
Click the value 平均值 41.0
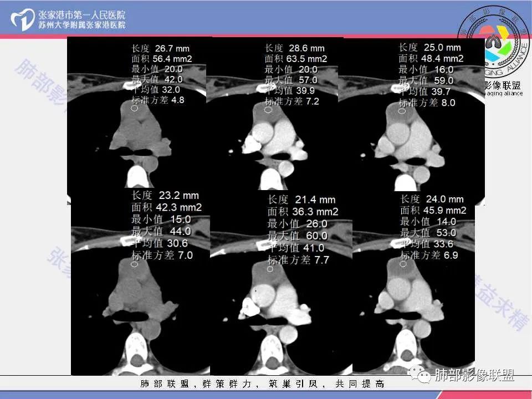296,248
